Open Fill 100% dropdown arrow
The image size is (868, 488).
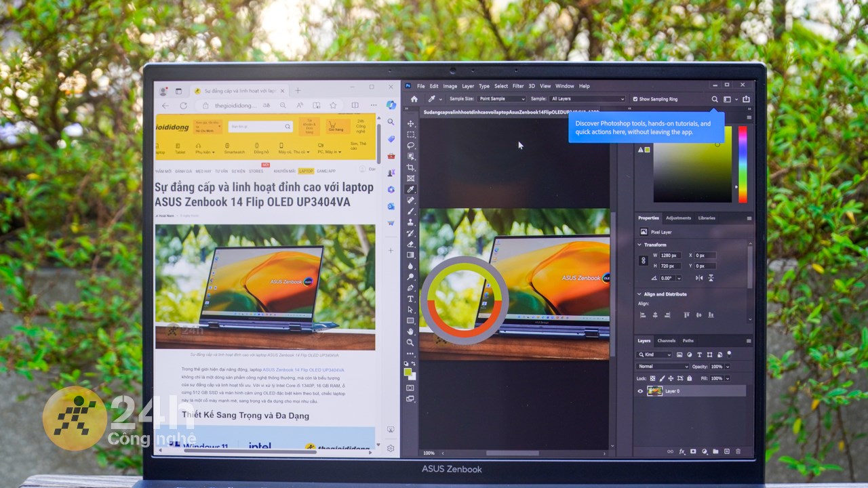tap(728, 378)
